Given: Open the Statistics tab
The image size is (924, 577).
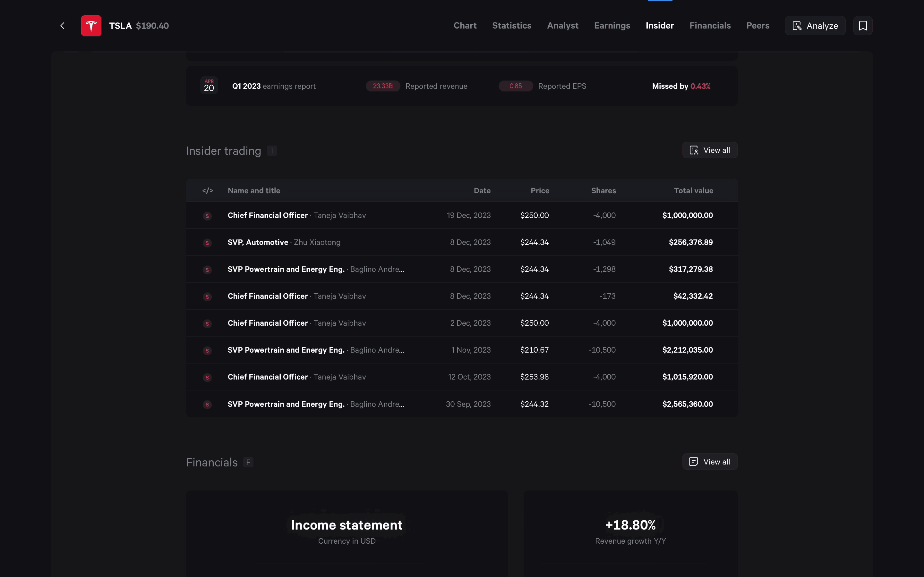Looking at the screenshot, I should coord(512,26).
